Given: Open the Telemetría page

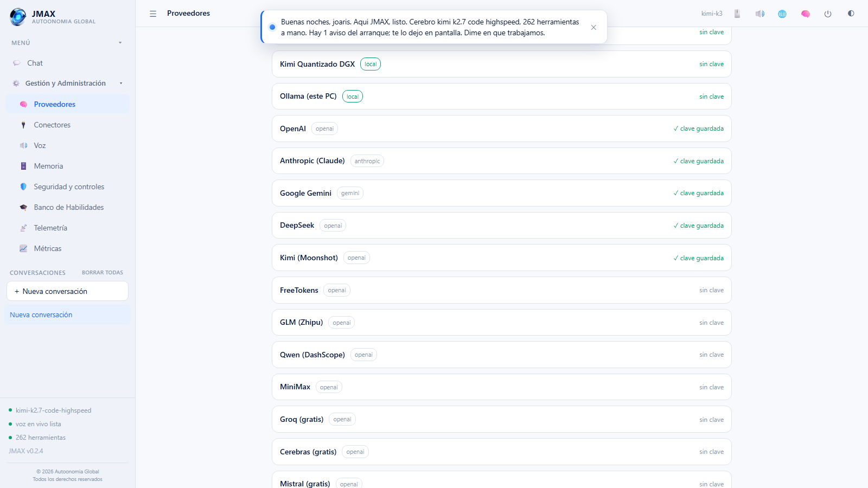Looking at the screenshot, I should [x=67, y=228].
